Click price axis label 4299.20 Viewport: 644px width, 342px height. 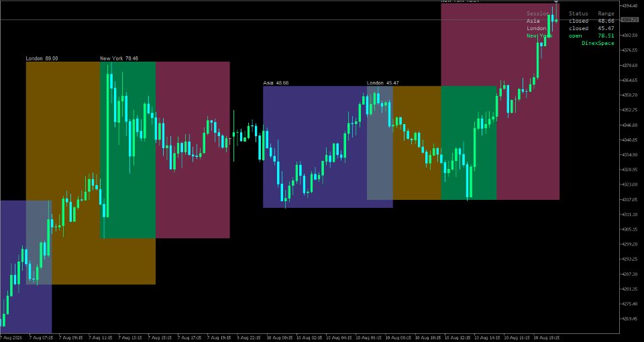[630, 244]
